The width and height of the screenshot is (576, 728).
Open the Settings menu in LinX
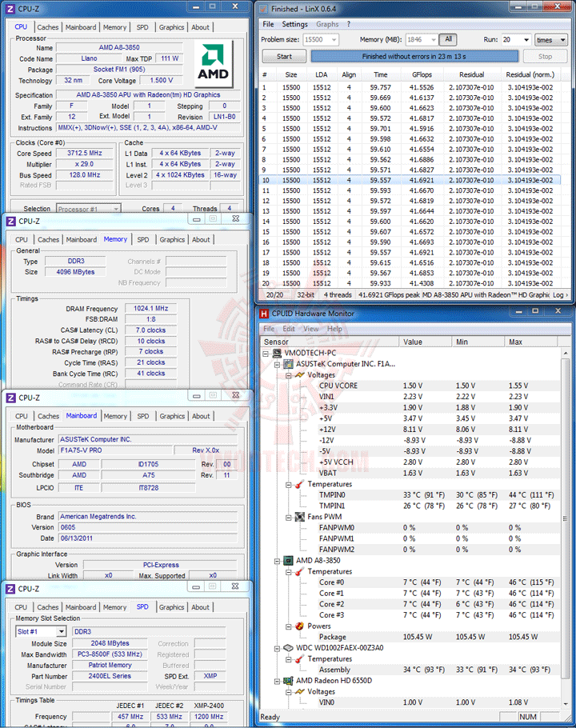click(294, 24)
